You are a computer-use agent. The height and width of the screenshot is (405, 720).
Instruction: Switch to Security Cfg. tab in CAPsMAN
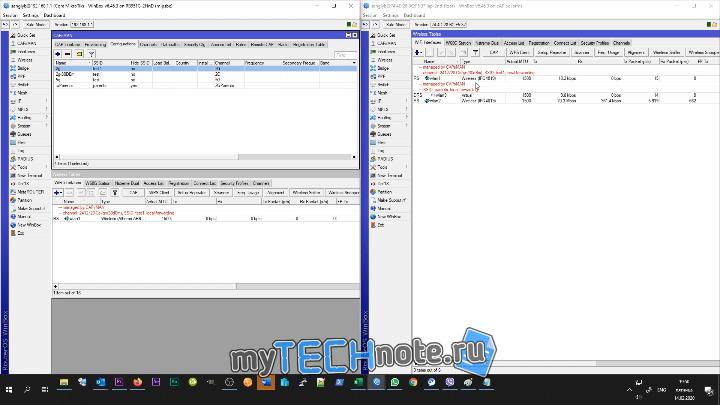point(194,45)
